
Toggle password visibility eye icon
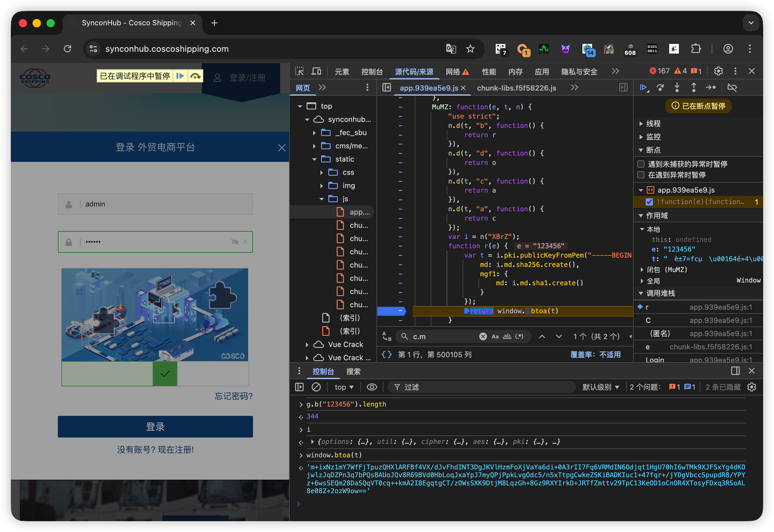point(235,242)
